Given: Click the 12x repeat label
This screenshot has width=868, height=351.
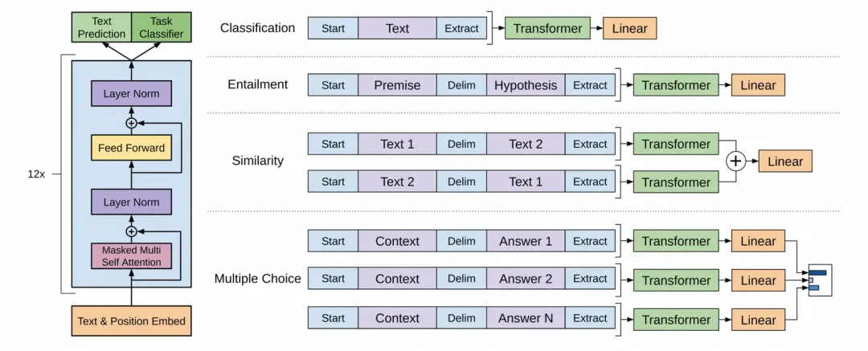Looking at the screenshot, I should pyautogui.click(x=36, y=173).
